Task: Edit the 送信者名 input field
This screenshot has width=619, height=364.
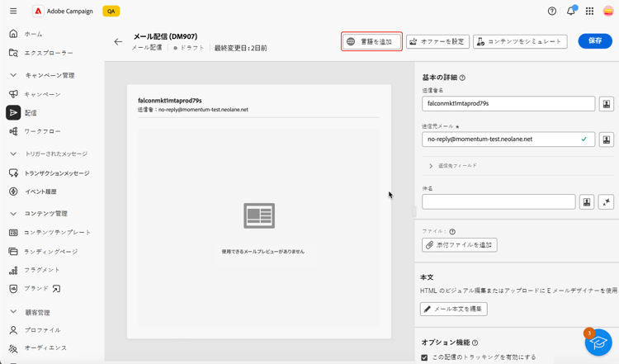Action: 508,103
